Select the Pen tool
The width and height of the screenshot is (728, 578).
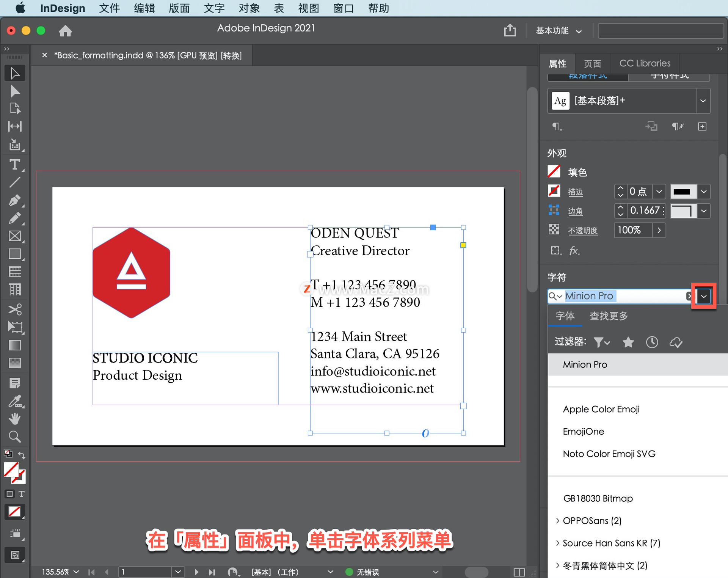(15, 200)
